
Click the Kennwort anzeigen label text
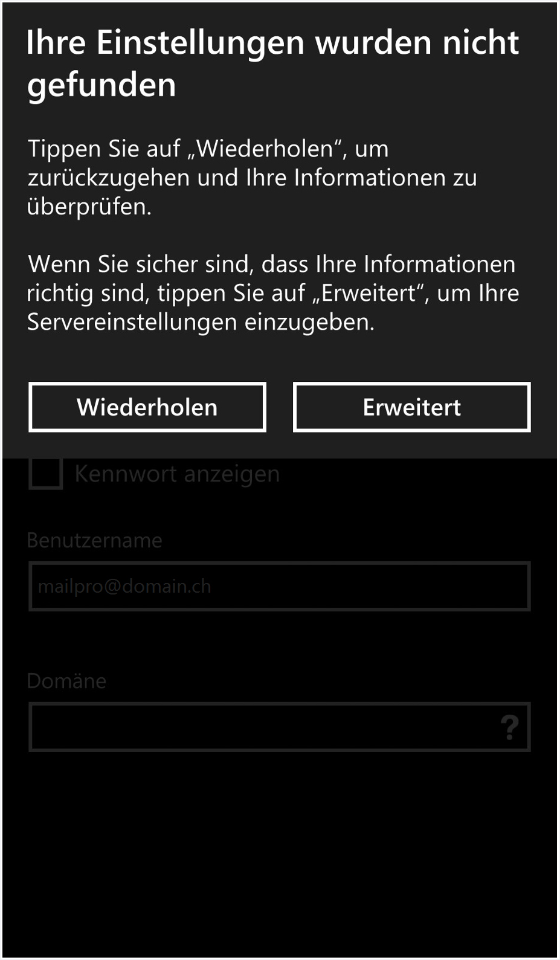(177, 474)
